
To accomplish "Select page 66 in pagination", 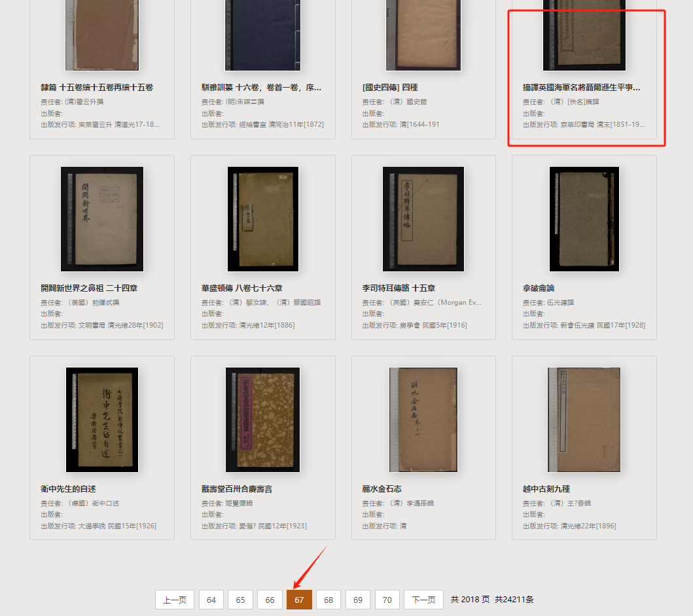I will [270, 600].
